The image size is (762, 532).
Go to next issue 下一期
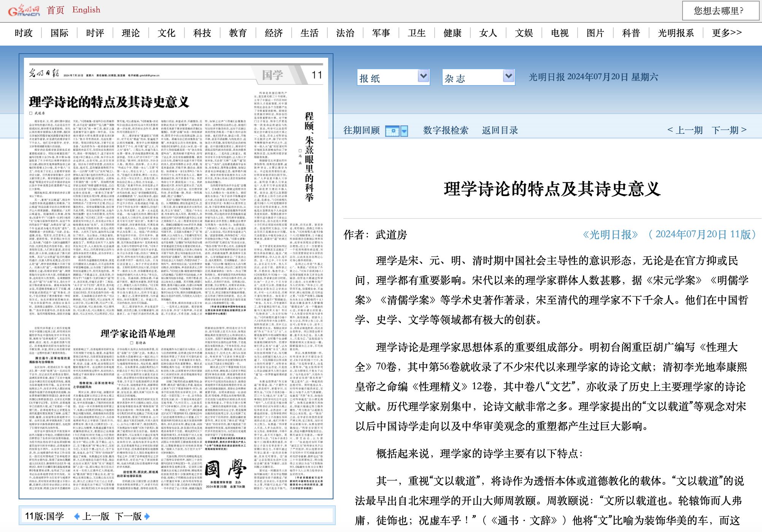coord(729,130)
